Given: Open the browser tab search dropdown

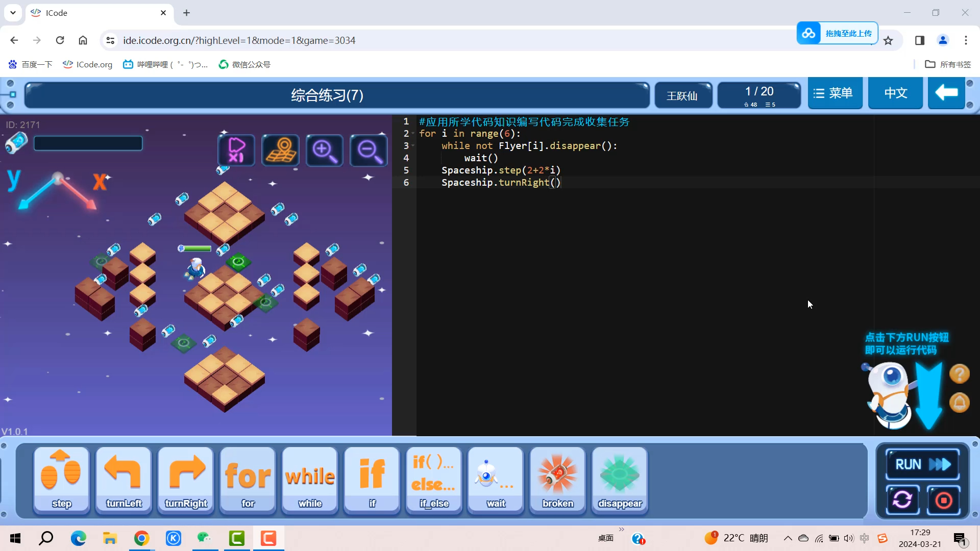Looking at the screenshot, I should point(13,13).
